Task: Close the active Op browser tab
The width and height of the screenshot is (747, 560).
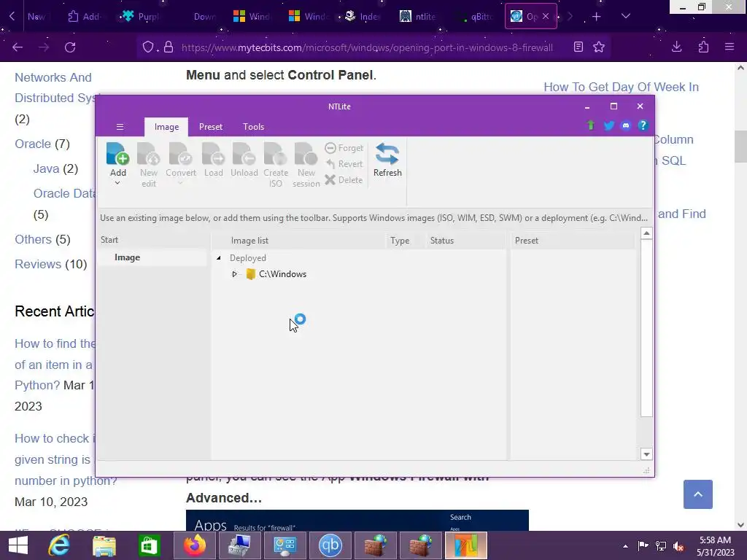Action: tap(546, 16)
